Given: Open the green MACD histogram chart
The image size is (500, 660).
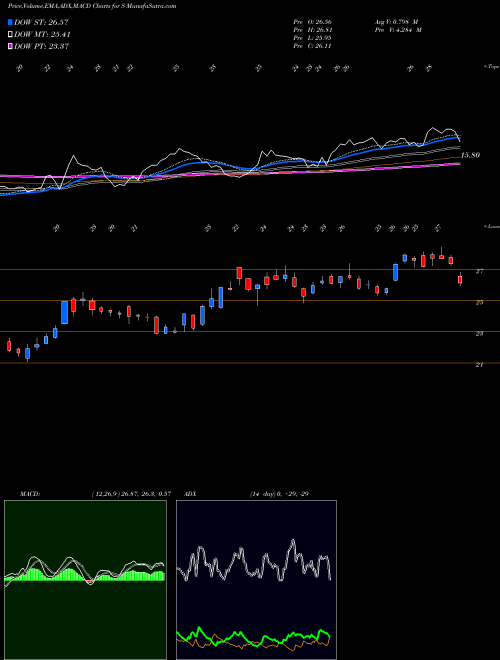Looking at the screenshot, I should pyautogui.click(x=85, y=580).
